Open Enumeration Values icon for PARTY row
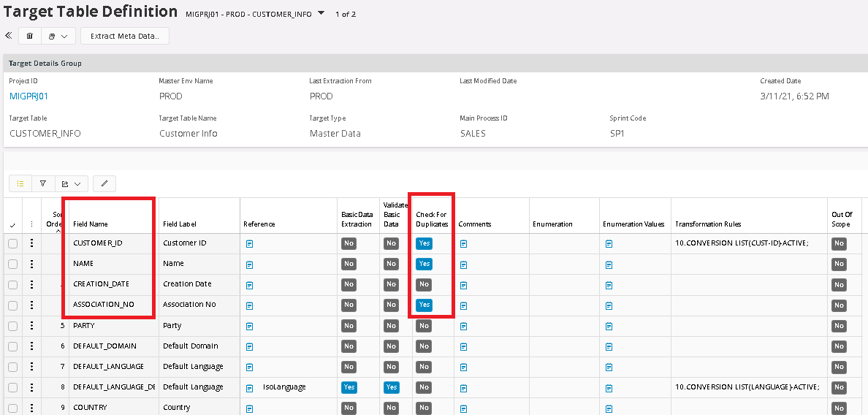Screen dimensions: 868x415 pos(609,326)
